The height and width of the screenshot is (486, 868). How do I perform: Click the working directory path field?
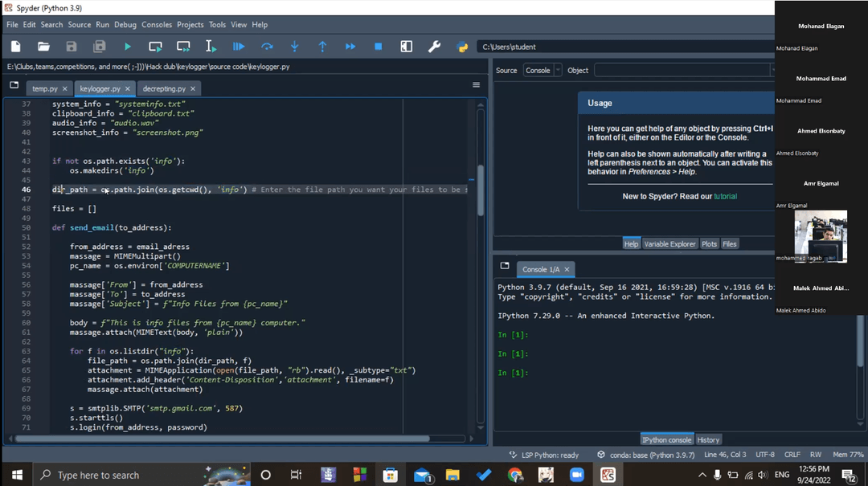(625, 47)
